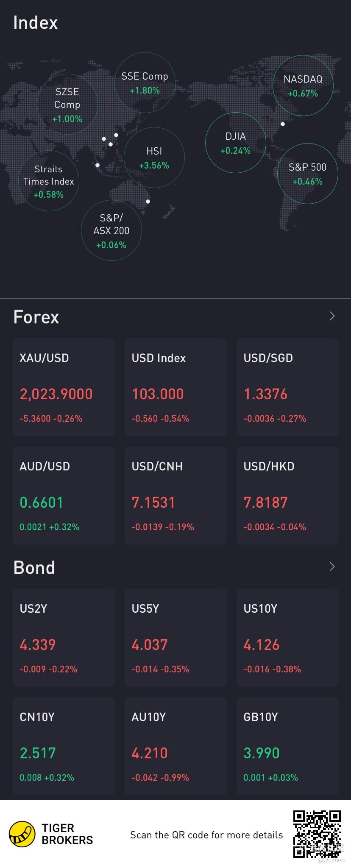Select the Straits Times Index bubble
The width and height of the screenshot is (351, 868).
click(49, 181)
